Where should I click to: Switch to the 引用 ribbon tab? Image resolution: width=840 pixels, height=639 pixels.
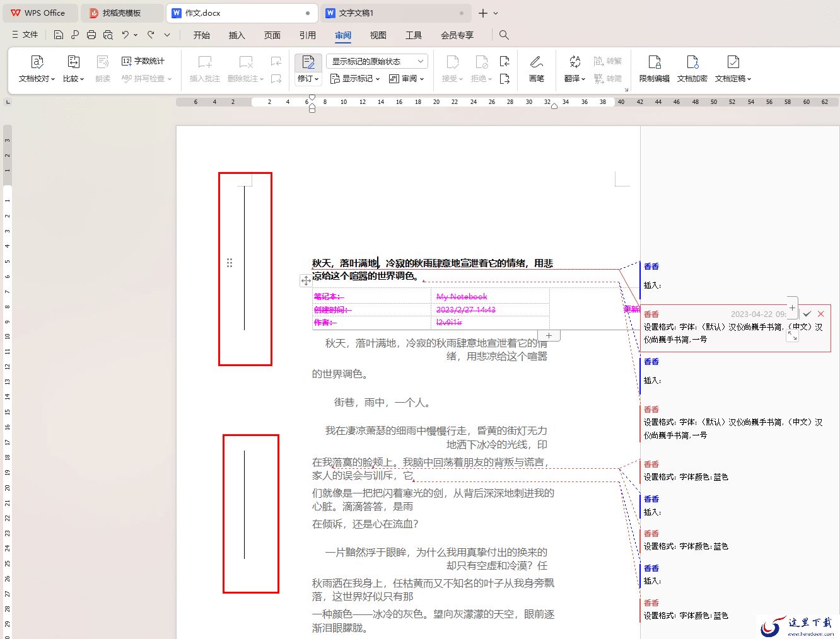pos(308,35)
